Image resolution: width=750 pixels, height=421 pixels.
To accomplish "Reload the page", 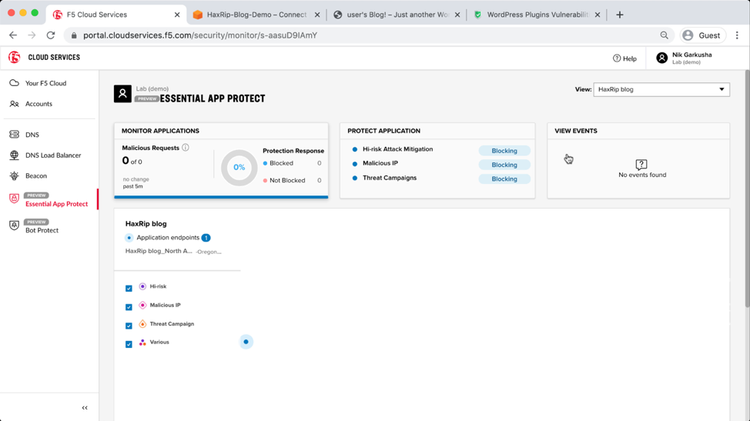I will click(x=51, y=35).
